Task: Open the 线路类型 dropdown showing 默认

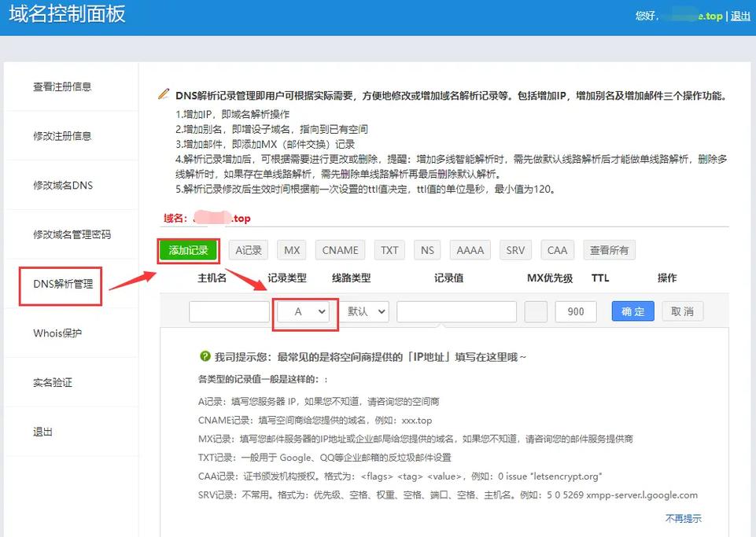Action: click(365, 311)
